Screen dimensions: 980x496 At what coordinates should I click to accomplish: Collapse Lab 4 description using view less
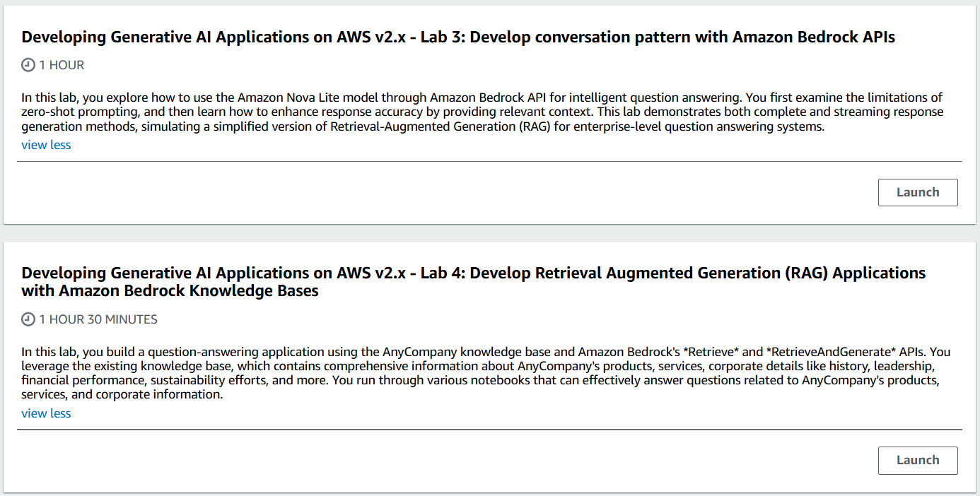[46, 413]
